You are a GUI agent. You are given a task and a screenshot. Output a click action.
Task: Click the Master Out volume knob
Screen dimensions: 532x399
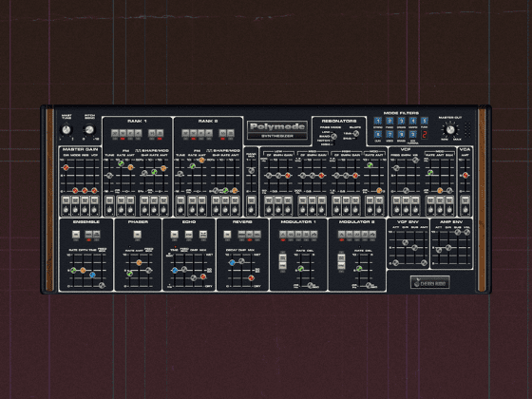coord(450,129)
